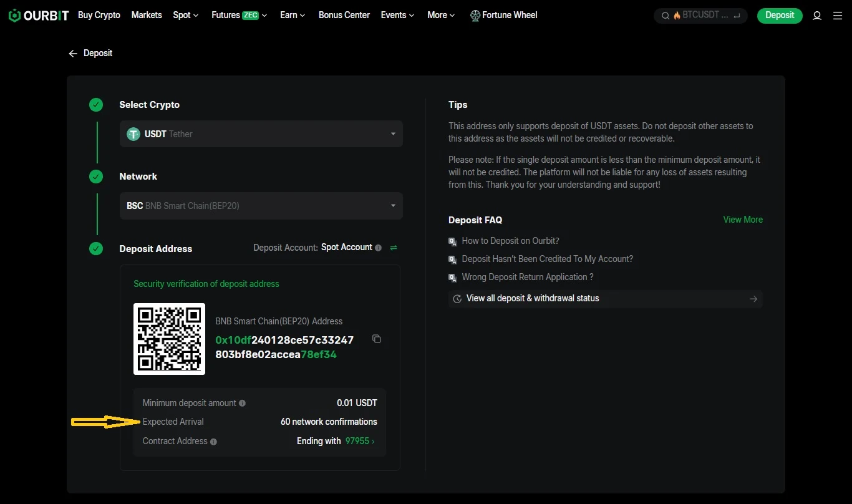
Task: Click the 0.01 USDT minimum value
Action: coord(357,403)
